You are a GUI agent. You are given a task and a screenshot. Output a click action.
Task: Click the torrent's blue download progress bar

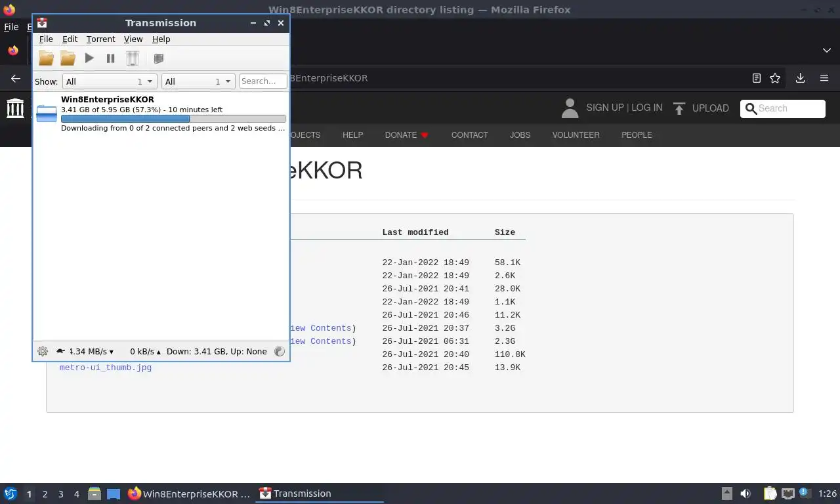173,119
